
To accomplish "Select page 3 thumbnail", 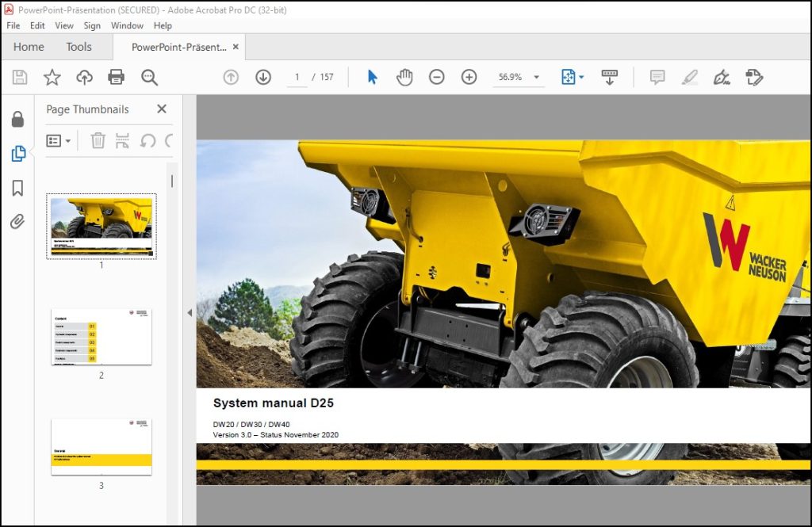I will 101,447.
